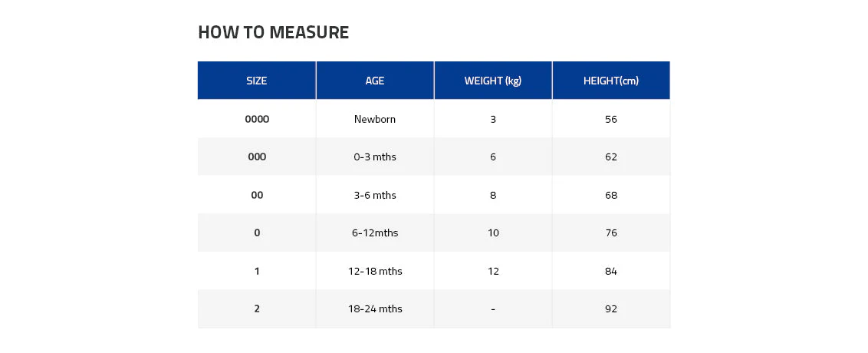Select the height value 56 cell
868x353 pixels.
(x=611, y=119)
